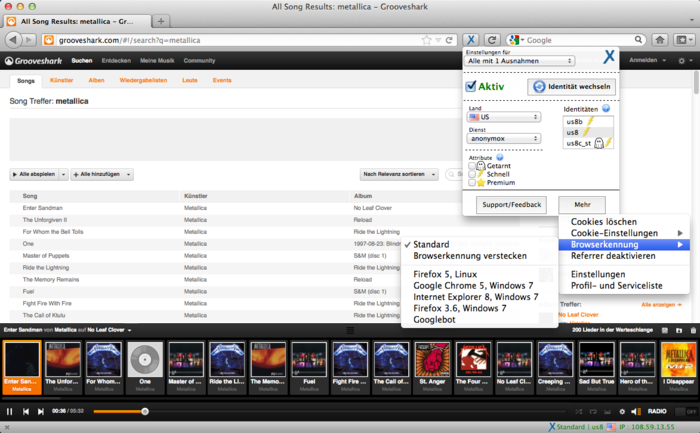Click the browser Forward arrow

[29, 40]
